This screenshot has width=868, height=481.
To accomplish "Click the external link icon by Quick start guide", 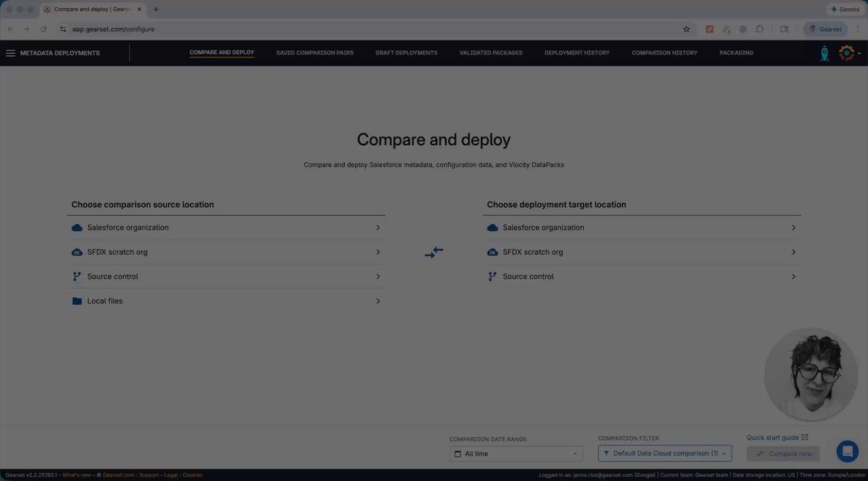I will [805, 438].
